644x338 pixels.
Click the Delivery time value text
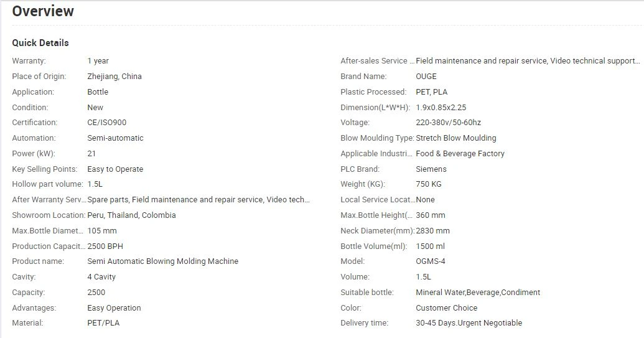click(x=469, y=323)
